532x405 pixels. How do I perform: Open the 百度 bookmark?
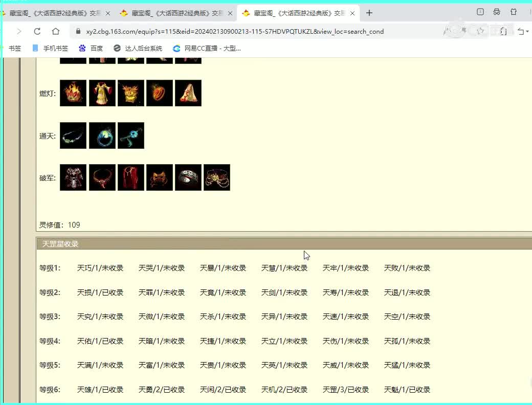click(91, 49)
